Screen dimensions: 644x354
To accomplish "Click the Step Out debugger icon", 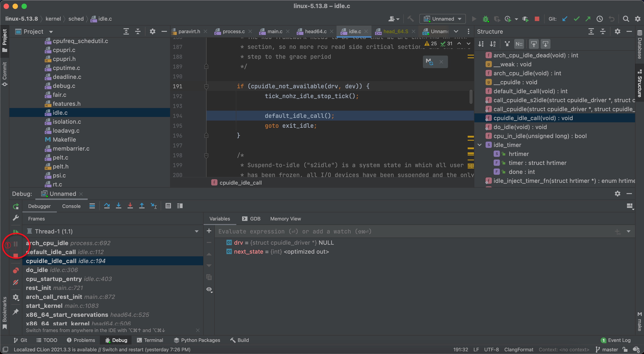I will (142, 206).
